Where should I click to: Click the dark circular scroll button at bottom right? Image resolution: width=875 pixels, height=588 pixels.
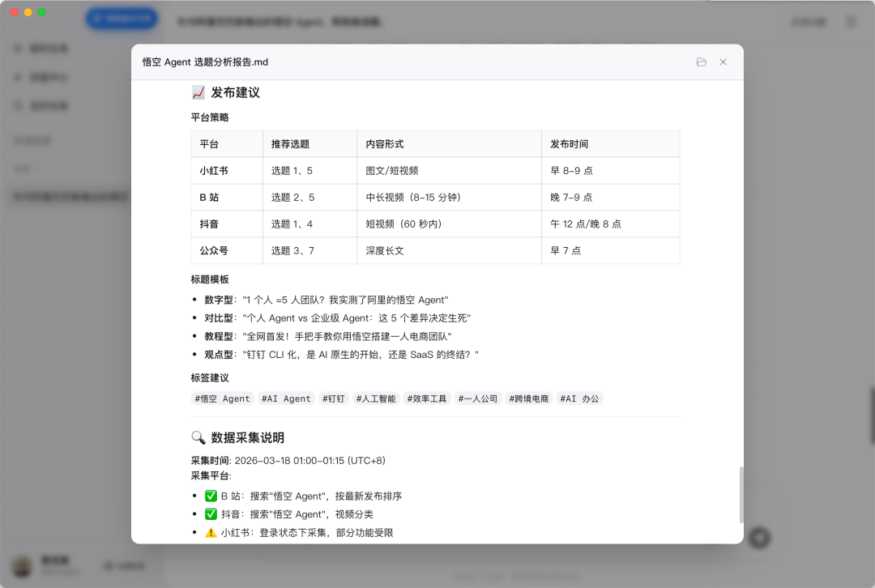760,537
